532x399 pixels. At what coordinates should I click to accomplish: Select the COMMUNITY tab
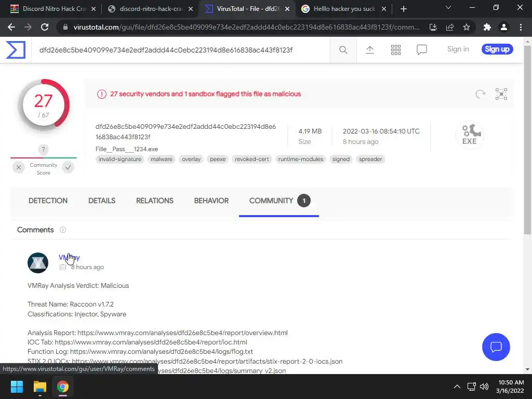pyautogui.click(x=279, y=201)
